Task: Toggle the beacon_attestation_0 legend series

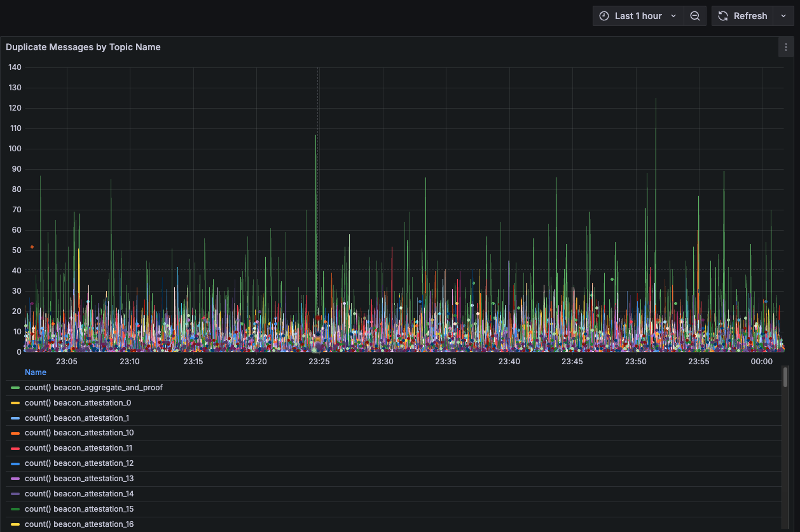Action: [x=78, y=403]
